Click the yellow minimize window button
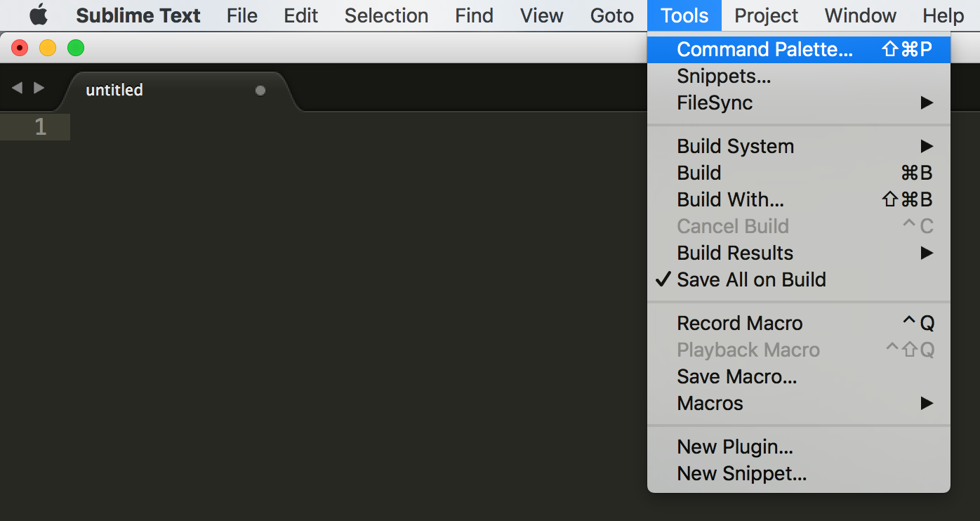 [47, 48]
